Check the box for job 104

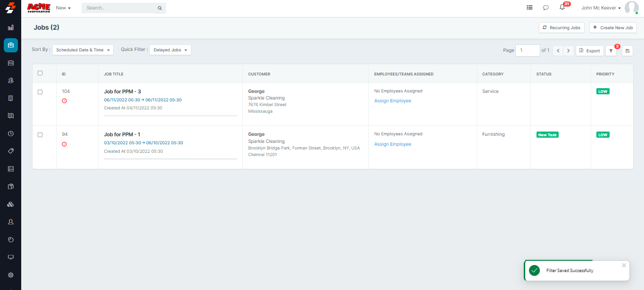coord(40,92)
